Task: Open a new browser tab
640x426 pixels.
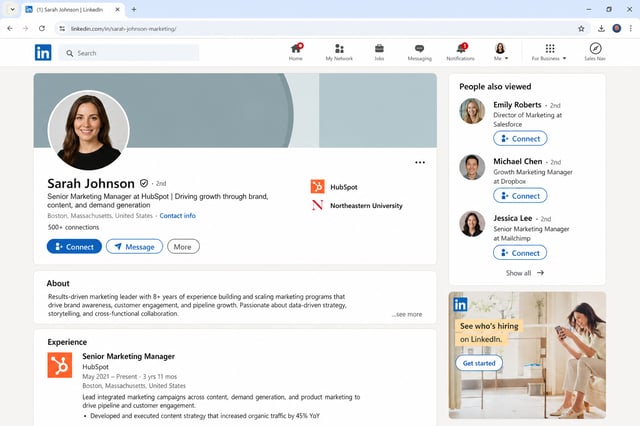Action: [x=133, y=9]
